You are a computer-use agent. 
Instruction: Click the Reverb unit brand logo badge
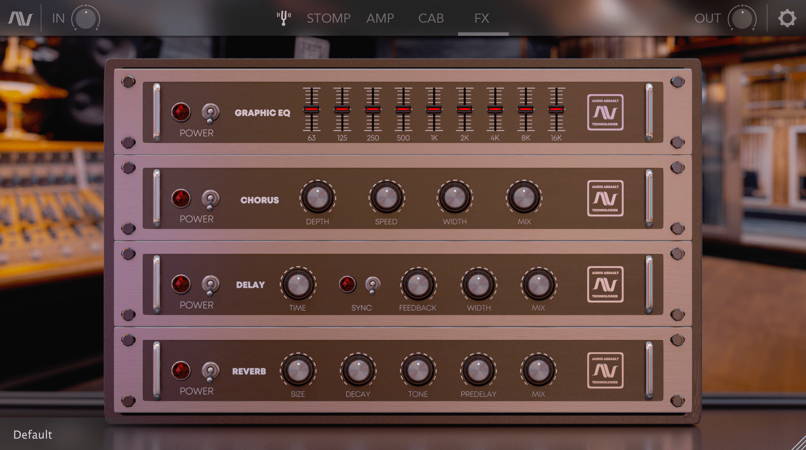click(605, 370)
